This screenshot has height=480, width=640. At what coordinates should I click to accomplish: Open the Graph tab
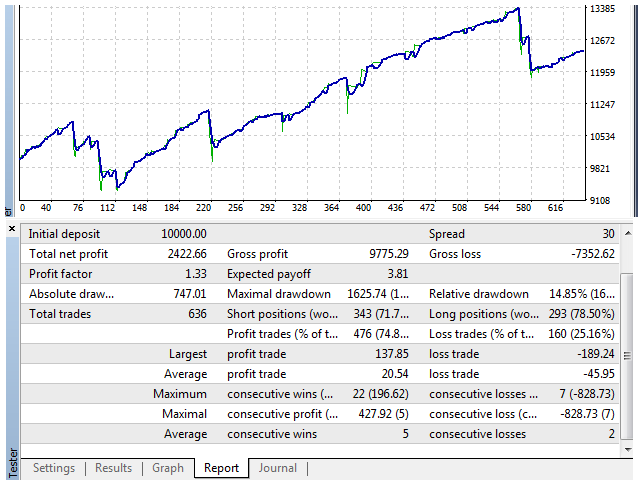click(x=168, y=468)
